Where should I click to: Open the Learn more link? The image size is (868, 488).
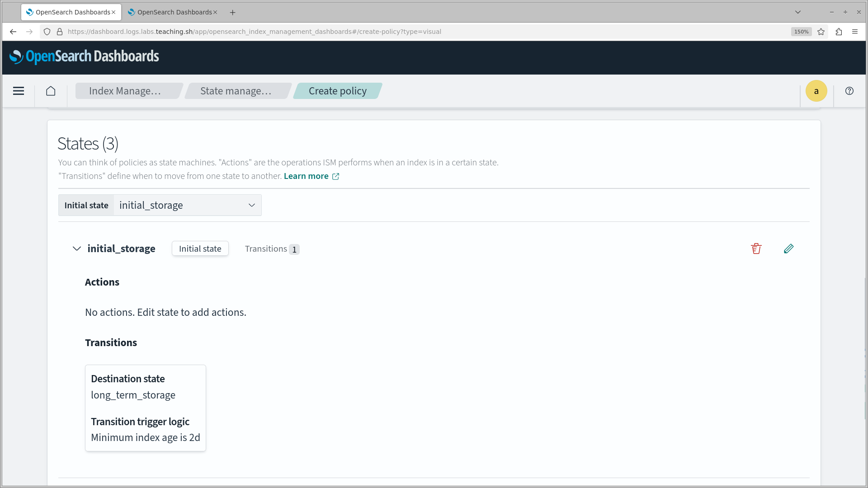tap(311, 176)
